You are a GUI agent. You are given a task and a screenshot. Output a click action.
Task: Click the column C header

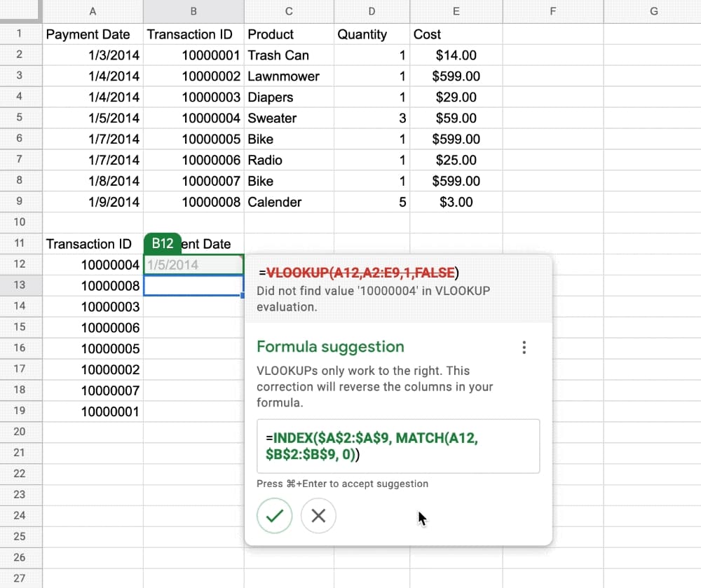(289, 11)
